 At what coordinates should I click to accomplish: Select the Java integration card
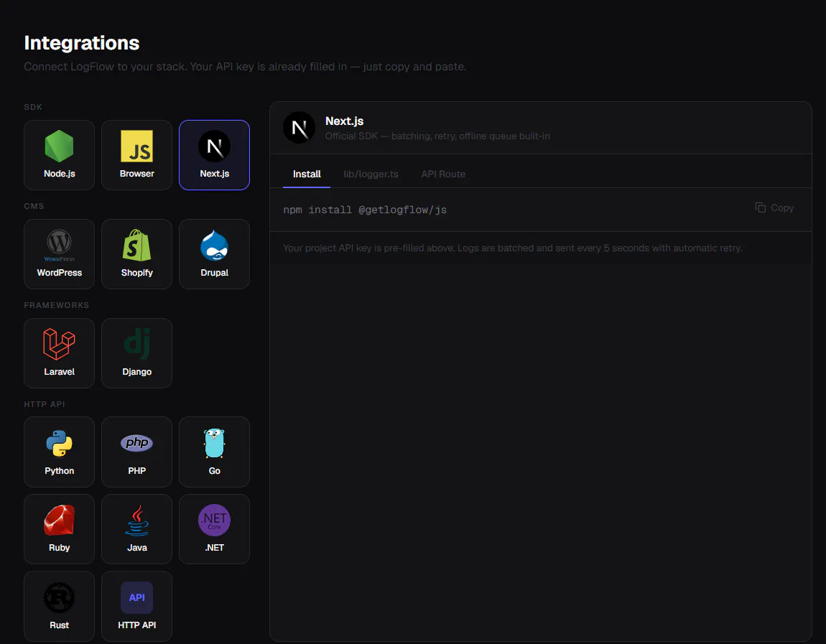136,528
